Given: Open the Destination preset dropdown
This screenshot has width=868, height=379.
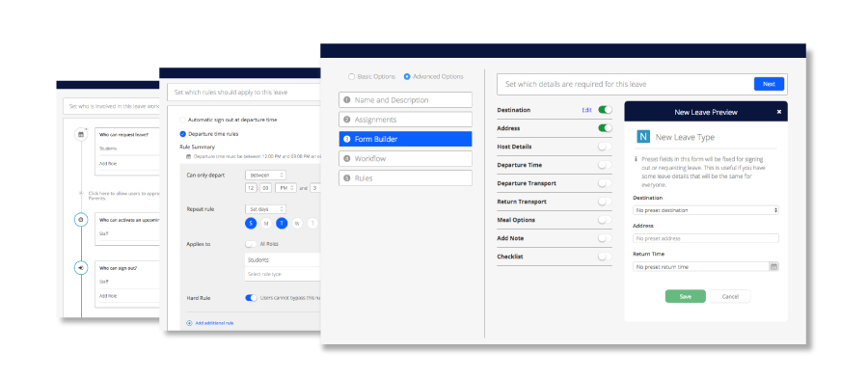Looking at the screenshot, I should click(706, 210).
